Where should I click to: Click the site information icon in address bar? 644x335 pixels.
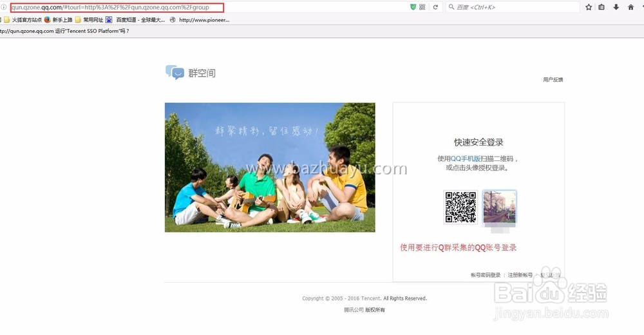(4, 7)
